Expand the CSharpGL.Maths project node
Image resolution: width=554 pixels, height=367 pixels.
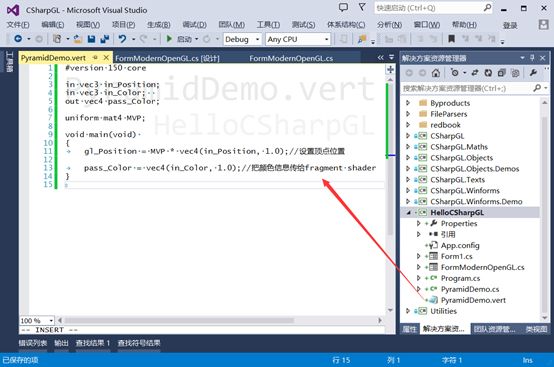tap(408, 147)
